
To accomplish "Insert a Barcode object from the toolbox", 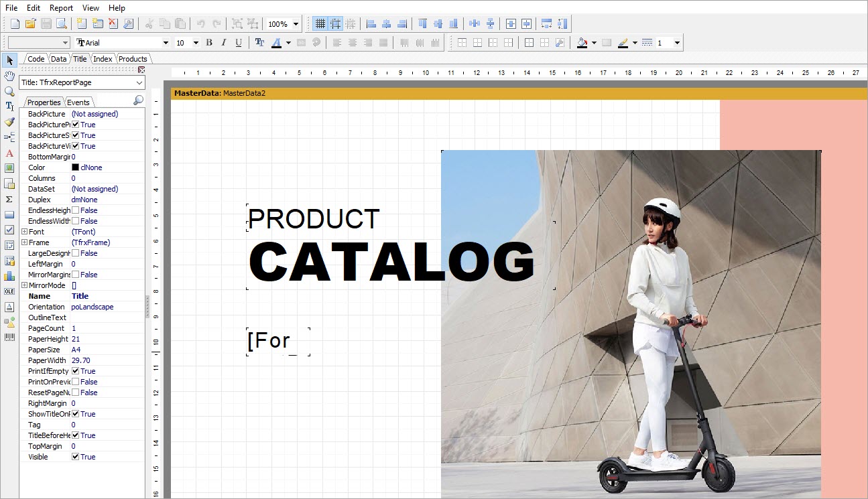I will click(x=9, y=337).
